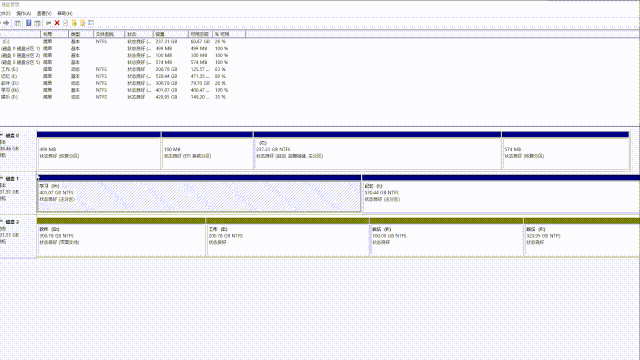
Task: Click the 401.07 GB capacity cell in the list
Action: 166,90
